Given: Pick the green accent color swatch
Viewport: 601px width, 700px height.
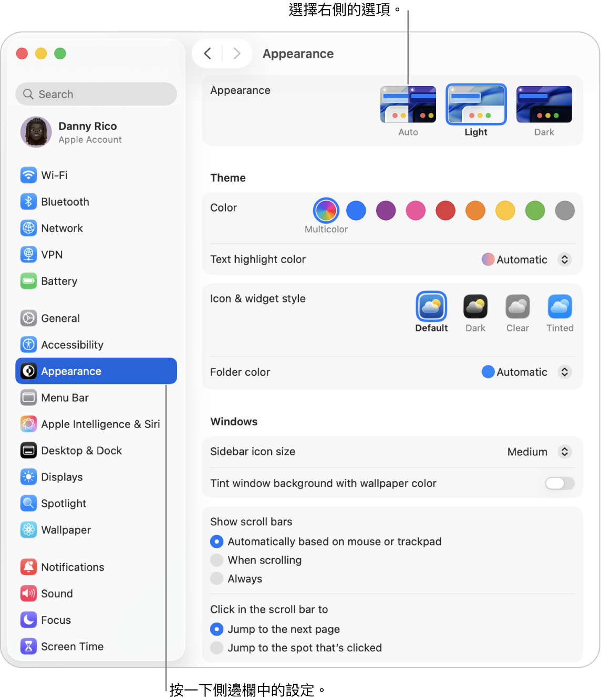Looking at the screenshot, I should click(x=535, y=211).
